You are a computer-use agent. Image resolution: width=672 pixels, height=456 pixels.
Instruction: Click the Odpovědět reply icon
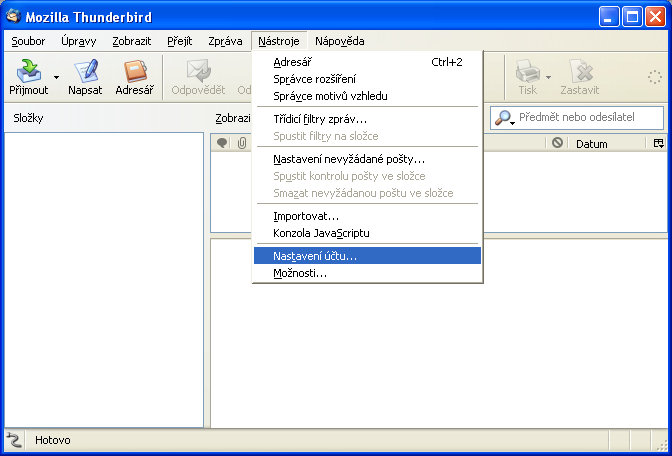tap(198, 71)
